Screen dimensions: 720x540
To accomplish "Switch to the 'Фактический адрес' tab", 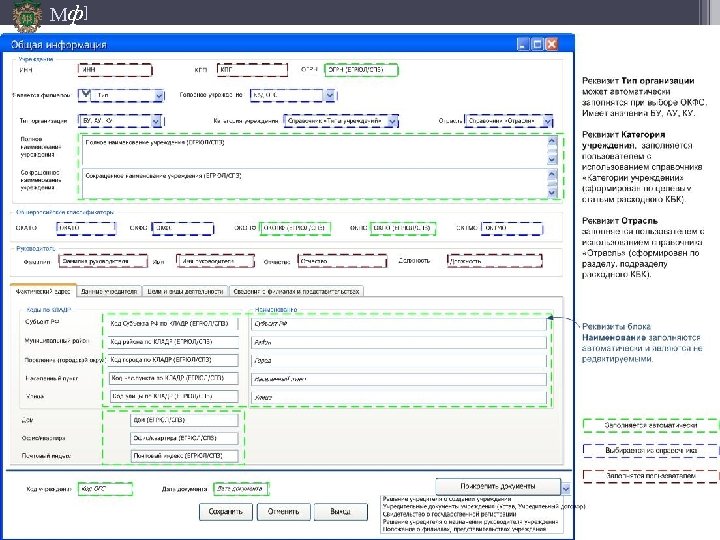I will coord(43,291).
